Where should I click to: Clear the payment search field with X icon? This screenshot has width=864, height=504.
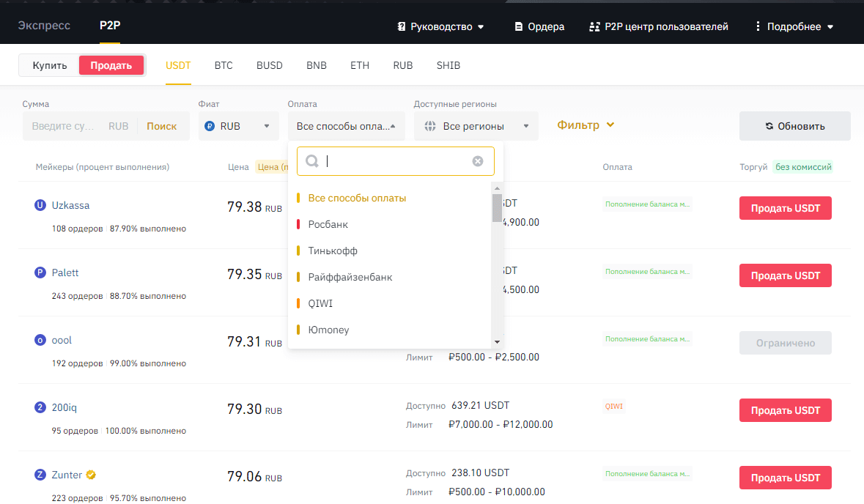pos(478,161)
